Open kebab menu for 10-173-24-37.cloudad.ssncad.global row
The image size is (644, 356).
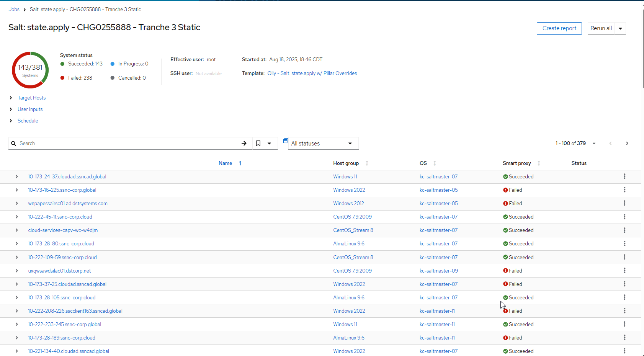coord(624,176)
